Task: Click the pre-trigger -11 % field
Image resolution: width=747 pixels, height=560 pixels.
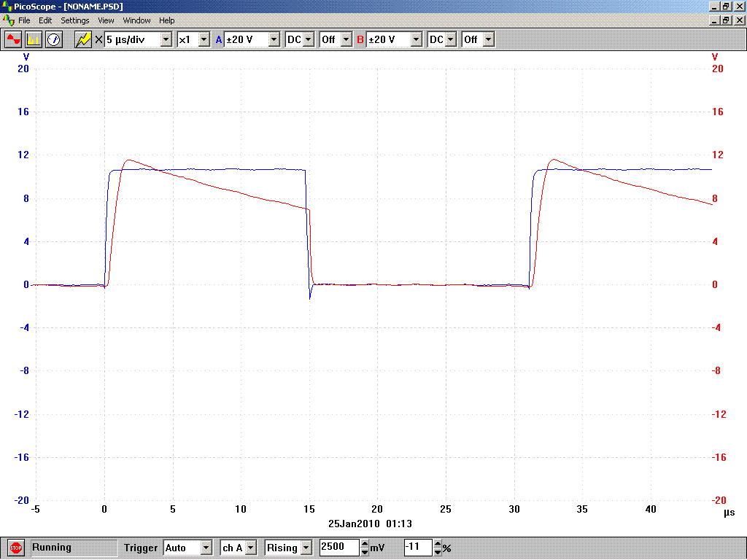Action: click(418, 547)
